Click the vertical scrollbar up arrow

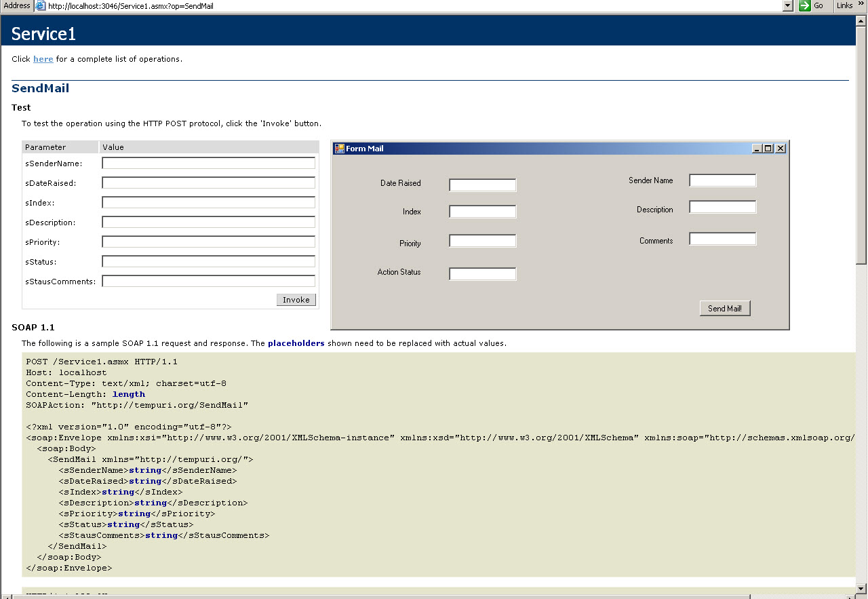tap(861, 32)
